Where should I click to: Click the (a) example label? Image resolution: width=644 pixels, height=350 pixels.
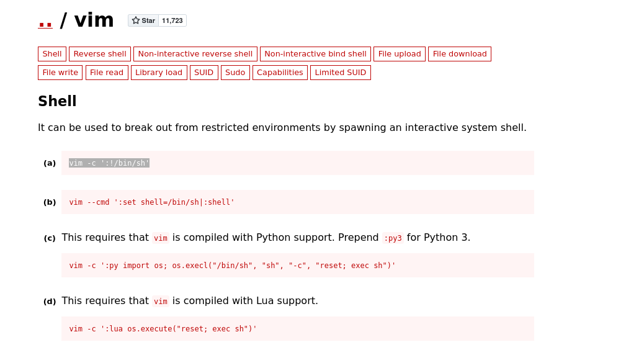(x=50, y=163)
